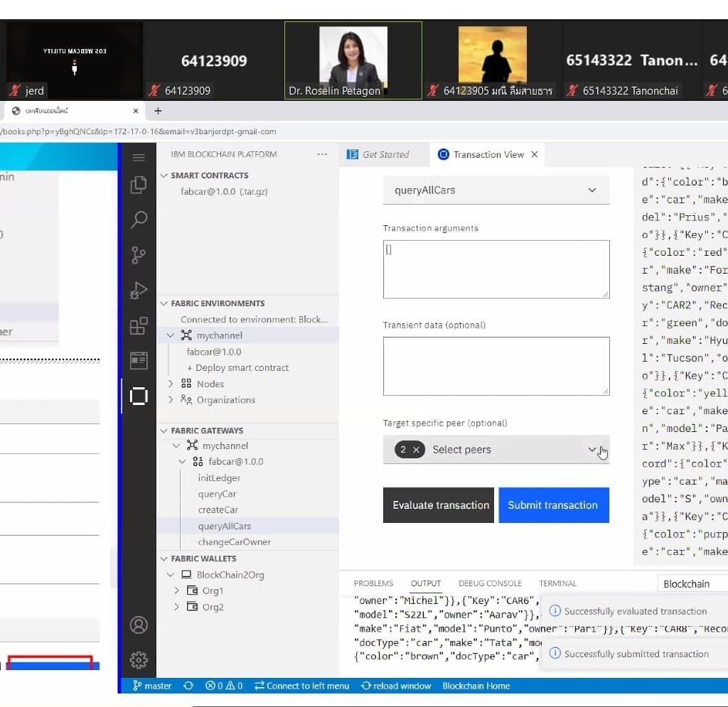Collapse the FABRIC GATEWAYS section
This screenshot has width=728, height=707.
pyautogui.click(x=164, y=431)
